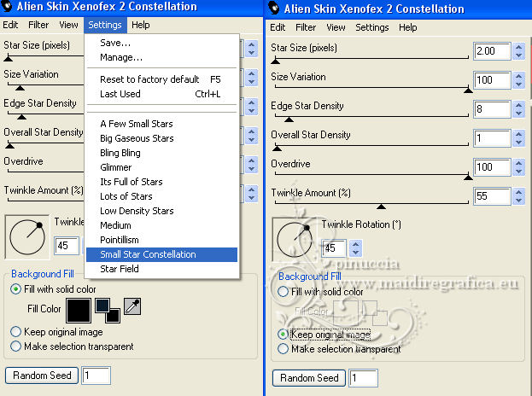
Task: Click Overall Star Density spinner in right window
Action: pos(519,138)
